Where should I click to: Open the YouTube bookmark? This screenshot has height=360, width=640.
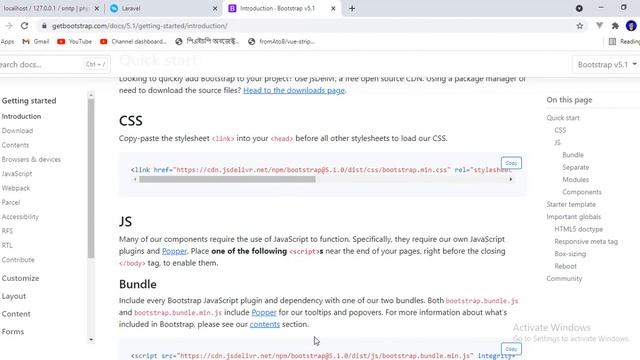point(74,41)
